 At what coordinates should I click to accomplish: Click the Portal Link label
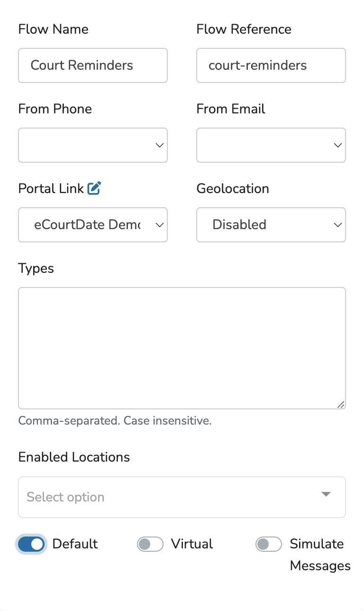point(51,188)
